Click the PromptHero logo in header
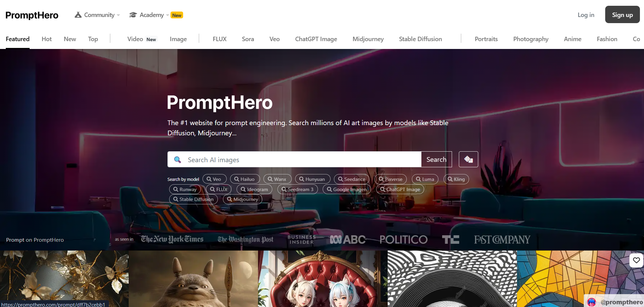Image resolution: width=644 pixels, height=307 pixels. click(32, 15)
